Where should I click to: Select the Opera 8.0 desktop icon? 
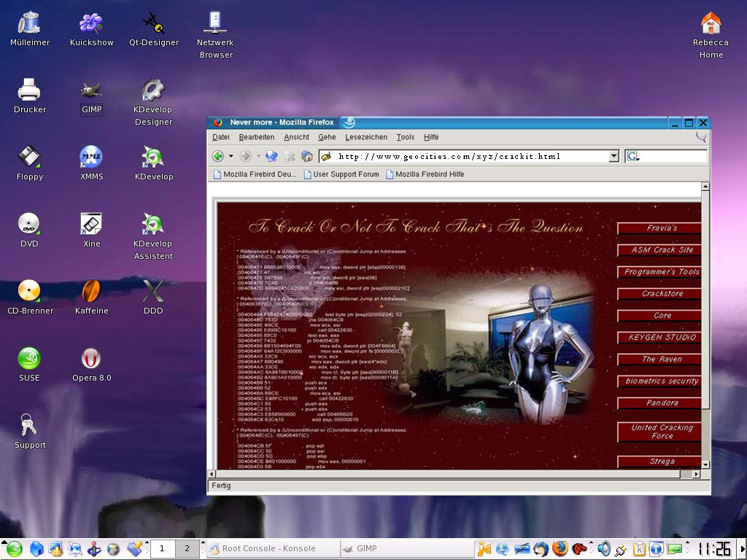pyautogui.click(x=91, y=365)
